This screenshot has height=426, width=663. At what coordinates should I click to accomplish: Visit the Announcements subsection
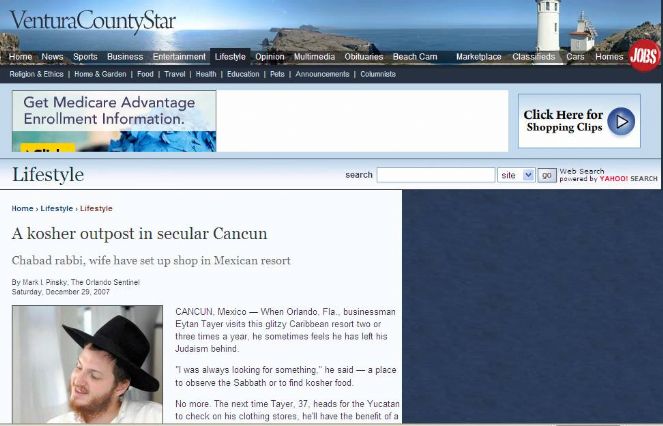coord(322,74)
